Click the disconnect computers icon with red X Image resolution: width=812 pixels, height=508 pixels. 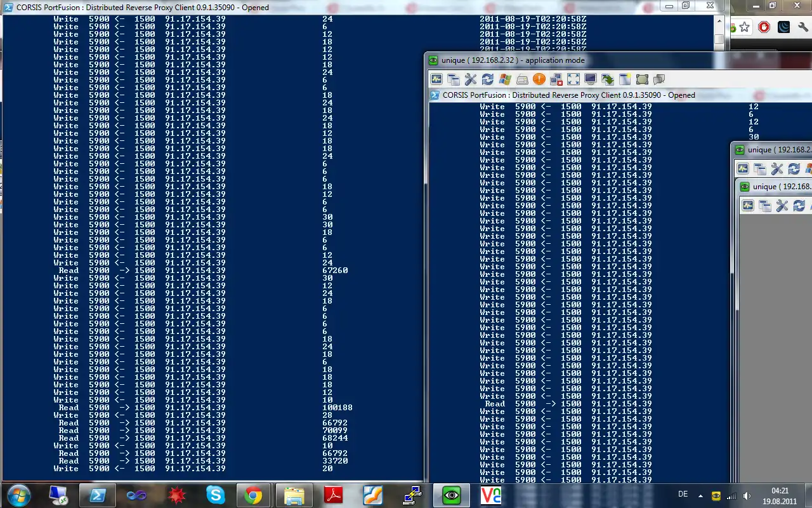[x=556, y=79]
